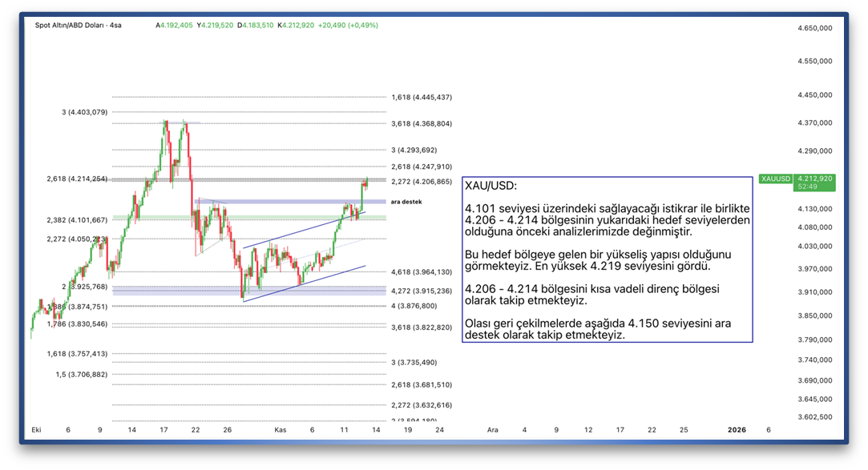Click the 'Kas' month marker on time axis

(x=280, y=430)
